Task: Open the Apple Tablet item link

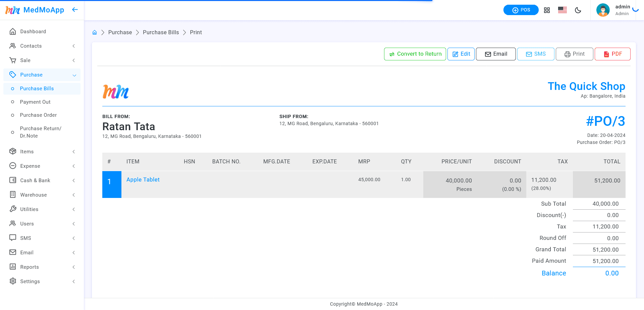Action: 143,180
